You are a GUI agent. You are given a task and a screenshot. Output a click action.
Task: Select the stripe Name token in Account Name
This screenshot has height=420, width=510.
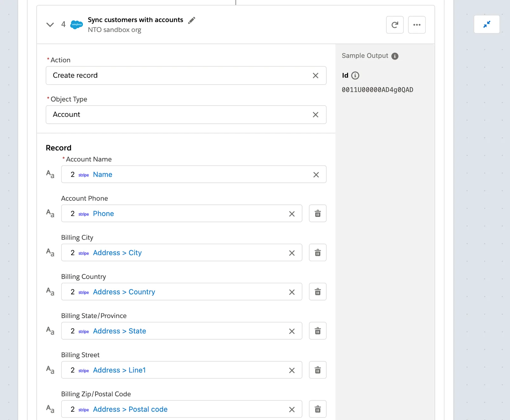102,174
